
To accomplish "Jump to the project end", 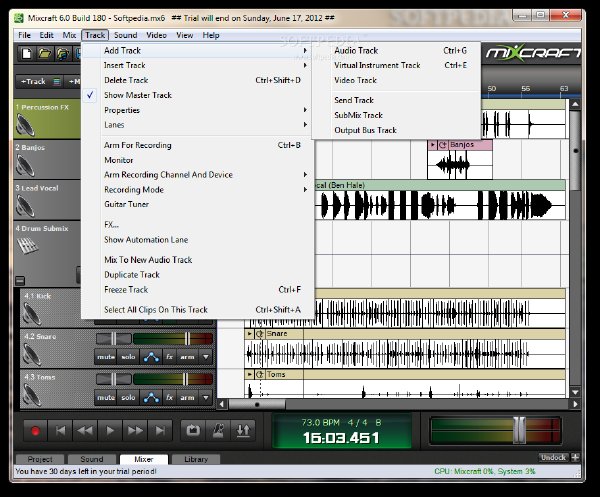I will pyautogui.click(x=160, y=431).
